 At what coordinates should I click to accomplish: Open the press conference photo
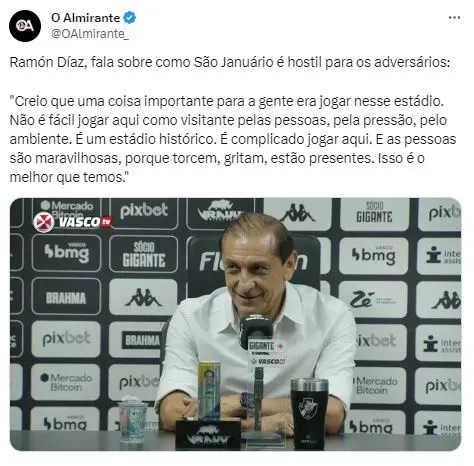coord(235,324)
